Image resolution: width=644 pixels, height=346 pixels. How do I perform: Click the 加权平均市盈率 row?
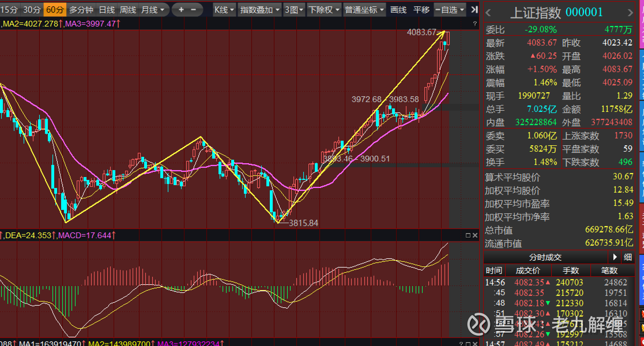point(559,203)
